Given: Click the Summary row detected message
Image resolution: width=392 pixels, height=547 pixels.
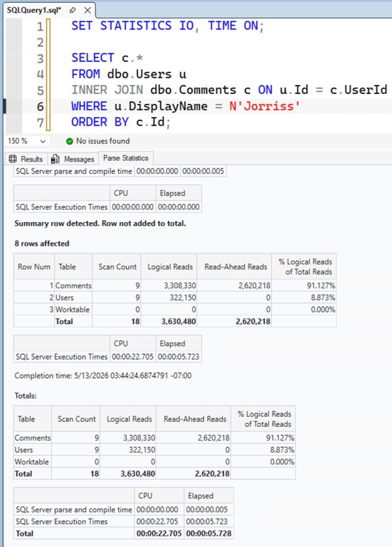Looking at the screenshot, I should point(100,224).
